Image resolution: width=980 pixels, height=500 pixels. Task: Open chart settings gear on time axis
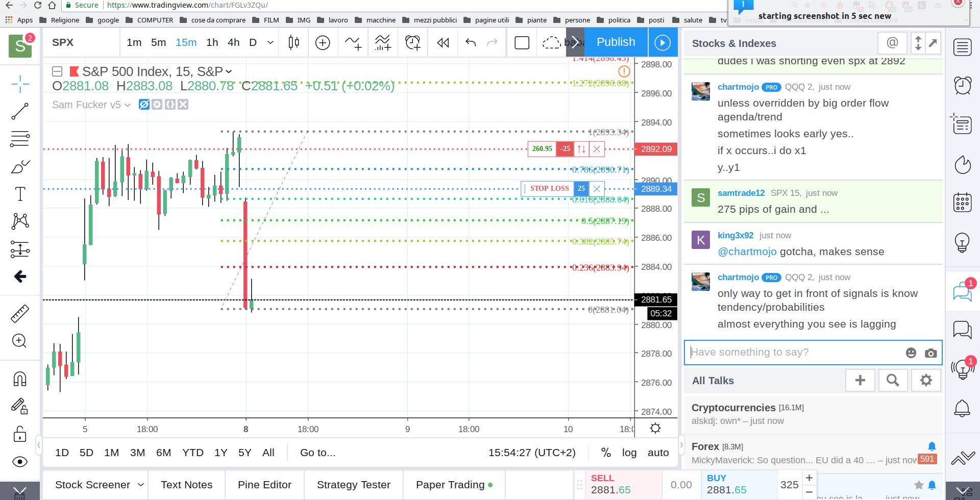coord(655,428)
